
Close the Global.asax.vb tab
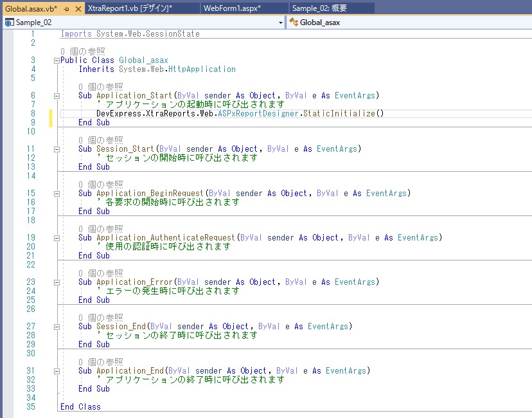78,8
